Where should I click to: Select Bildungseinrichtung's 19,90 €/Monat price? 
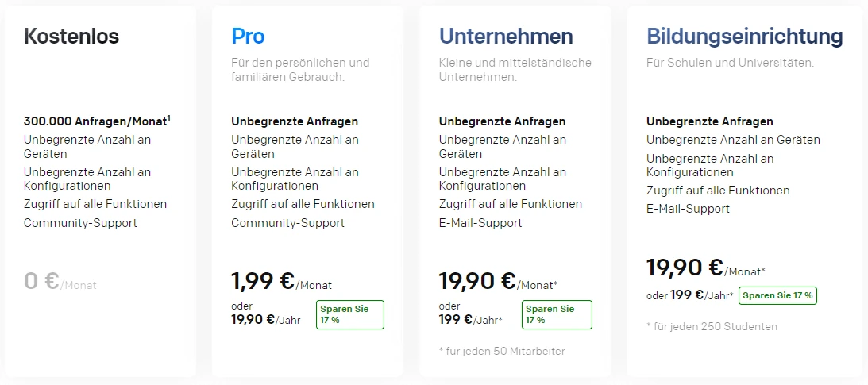point(705,268)
